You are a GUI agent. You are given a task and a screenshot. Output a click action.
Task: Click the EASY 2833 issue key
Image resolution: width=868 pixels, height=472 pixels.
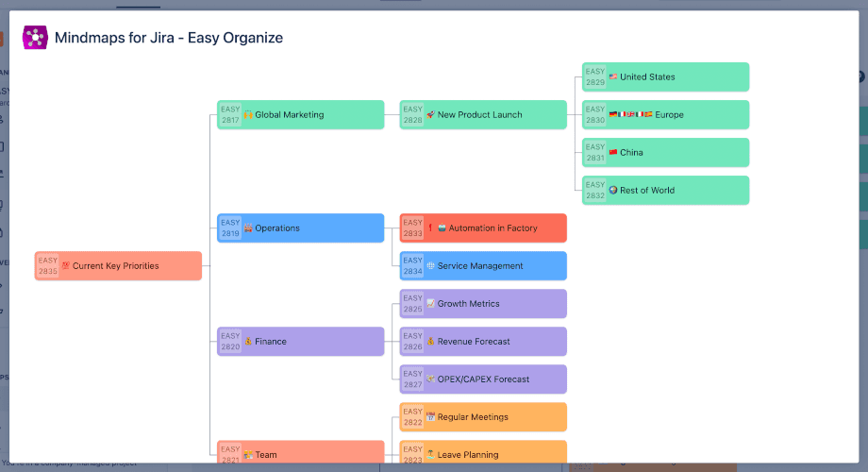412,228
